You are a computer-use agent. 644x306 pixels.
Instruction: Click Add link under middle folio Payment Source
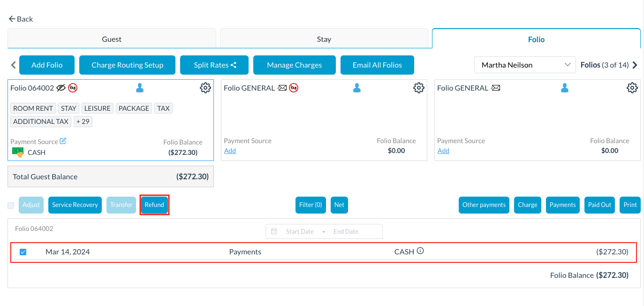click(x=230, y=151)
